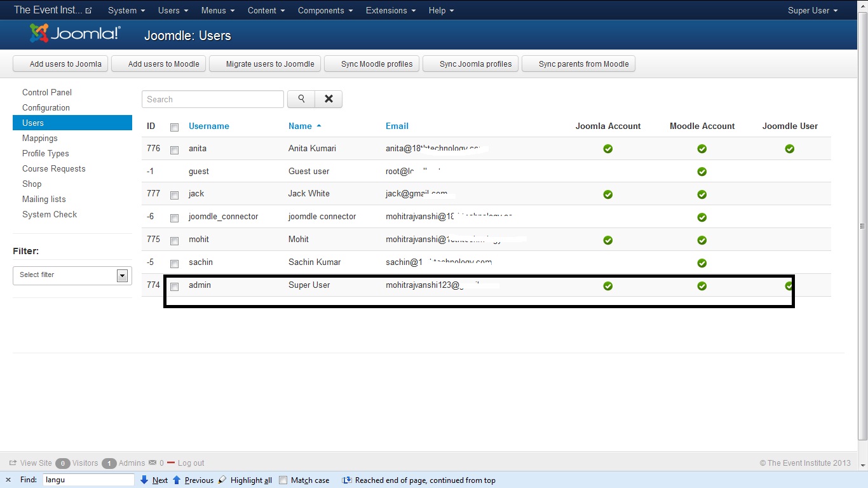This screenshot has height=488, width=868.
Task: Open the Super User account menu
Action: (813, 10)
